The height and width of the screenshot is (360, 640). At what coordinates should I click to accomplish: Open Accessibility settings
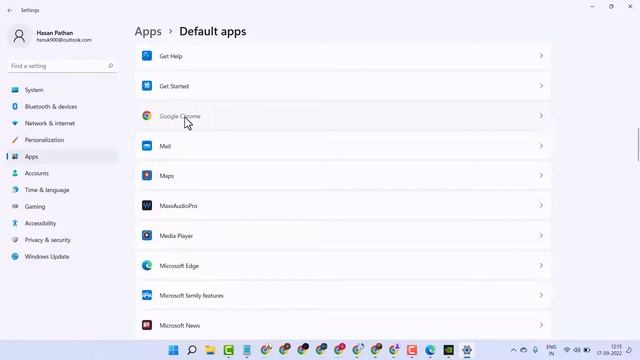62,223
